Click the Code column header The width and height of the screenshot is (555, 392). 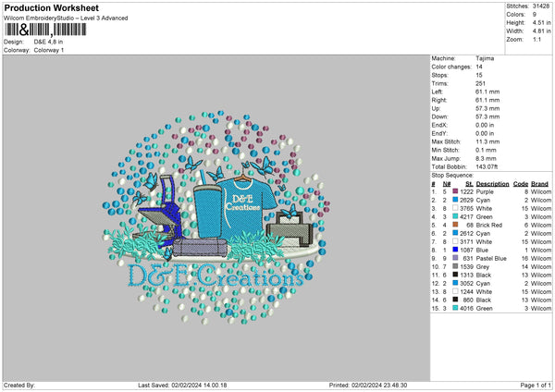pos(520,184)
